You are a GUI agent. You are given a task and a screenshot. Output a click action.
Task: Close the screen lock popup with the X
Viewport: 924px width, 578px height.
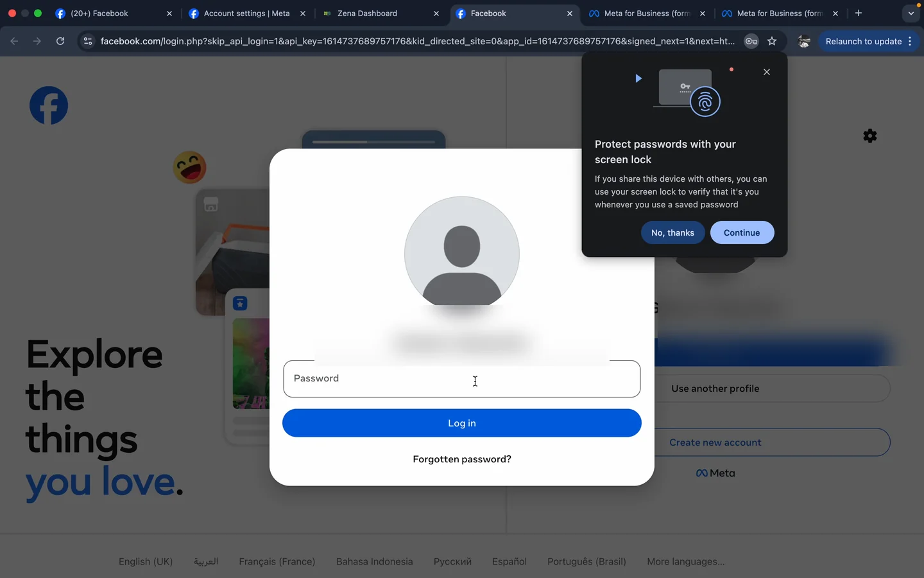point(767,72)
